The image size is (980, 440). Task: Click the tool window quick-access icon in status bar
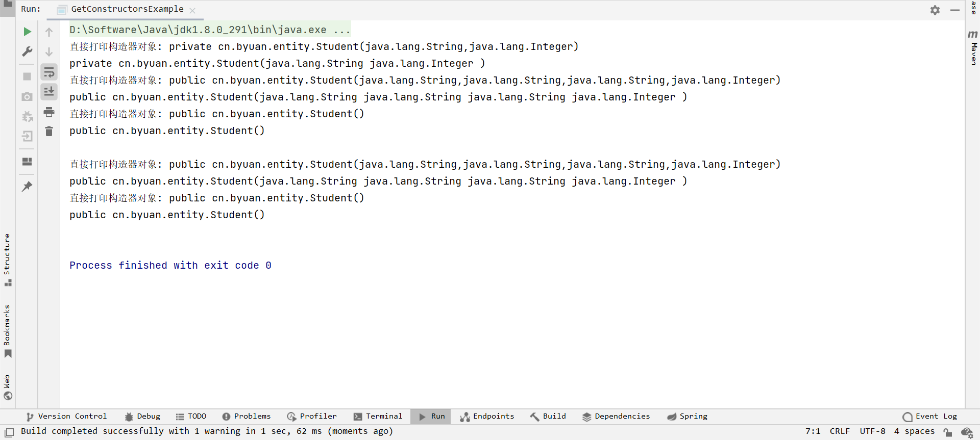coord(9,432)
